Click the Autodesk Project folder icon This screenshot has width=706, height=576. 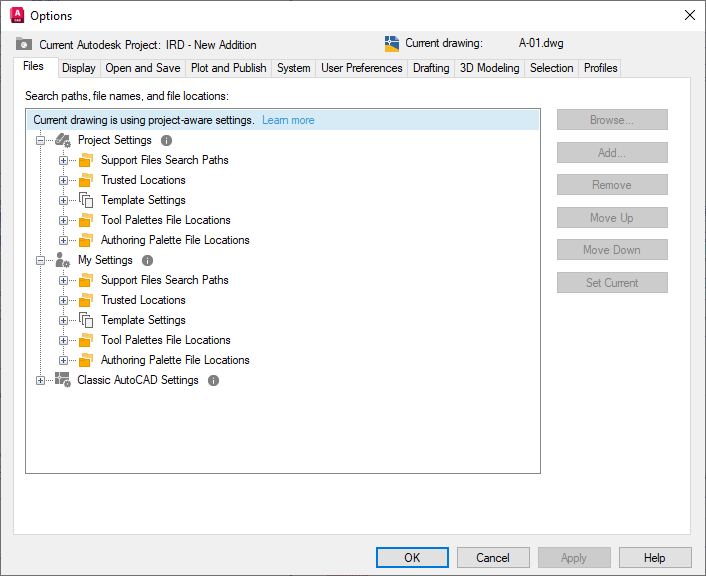[x=23, y=44]
